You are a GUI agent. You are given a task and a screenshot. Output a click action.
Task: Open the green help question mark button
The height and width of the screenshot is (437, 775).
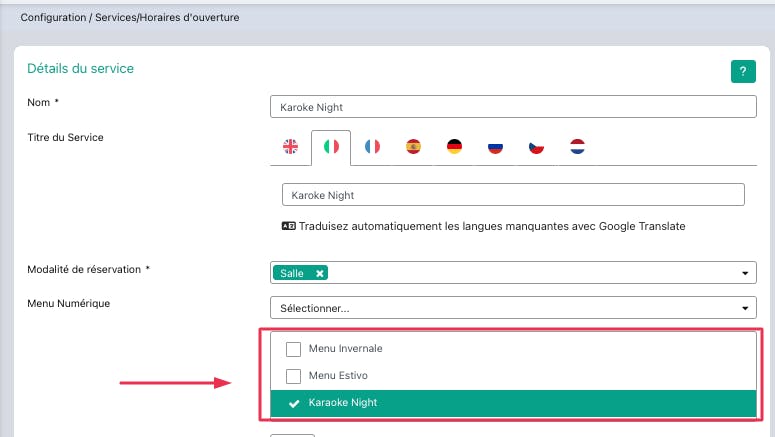pos(743,71)
